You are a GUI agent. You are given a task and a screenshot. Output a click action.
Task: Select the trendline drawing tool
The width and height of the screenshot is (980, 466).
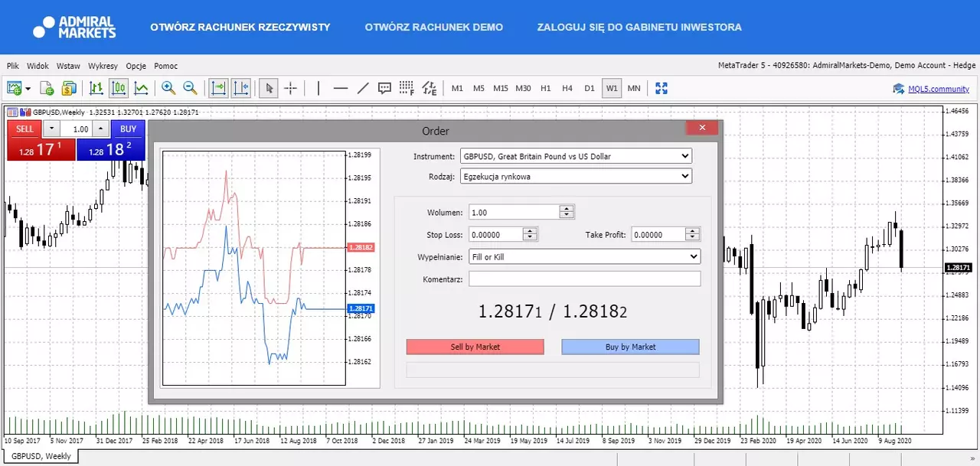[x=363, y=88]
